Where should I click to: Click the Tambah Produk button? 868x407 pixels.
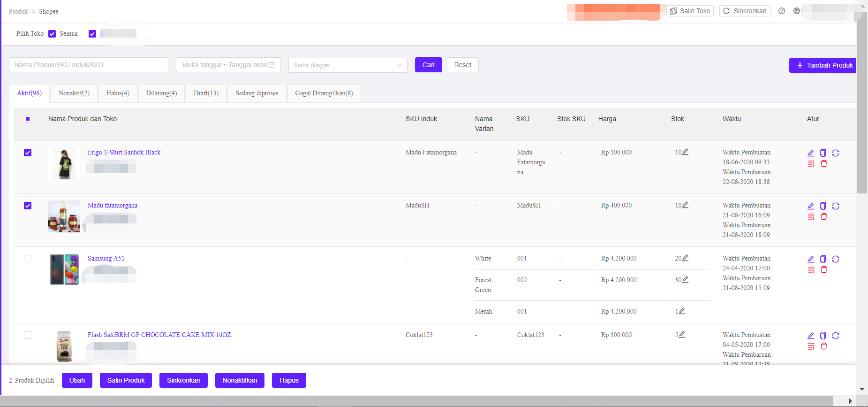pyautogui.click(x=823, y=65)
